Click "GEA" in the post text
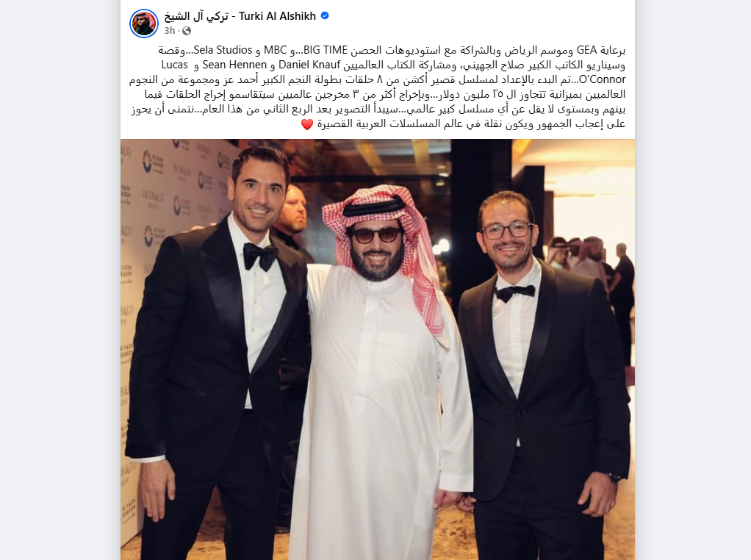 [586, 50]
